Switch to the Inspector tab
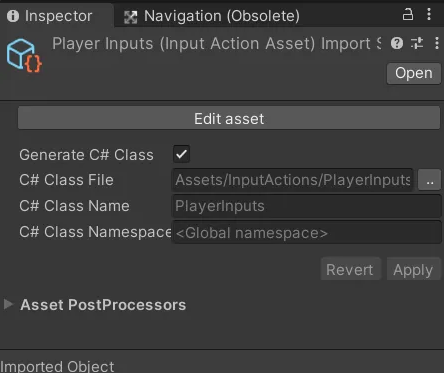 tap(50, 16)
